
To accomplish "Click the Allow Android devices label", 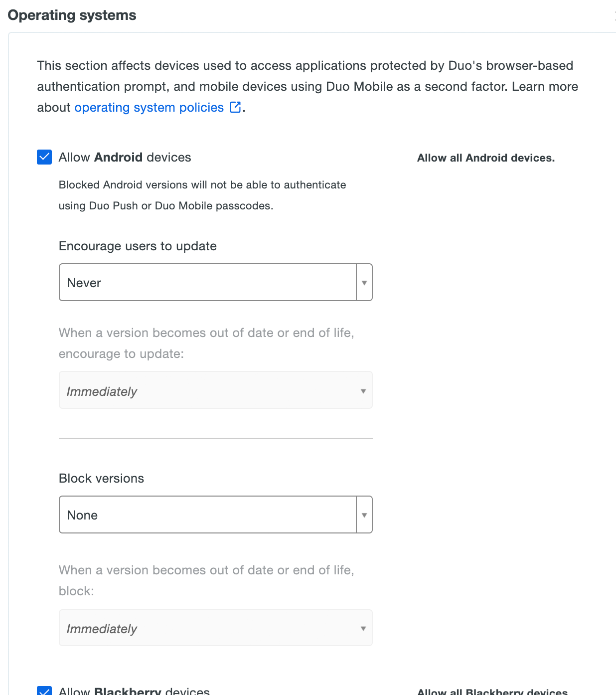I will coord(125,158).
